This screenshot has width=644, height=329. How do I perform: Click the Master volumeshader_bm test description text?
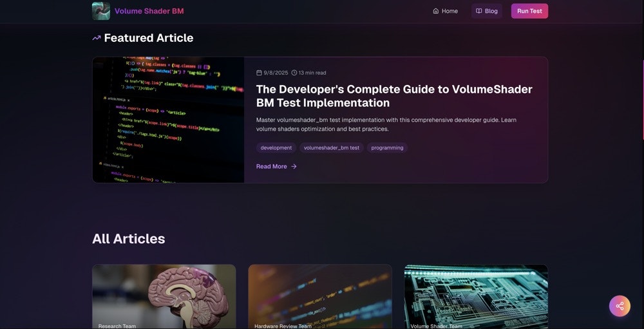click(386, 124)
